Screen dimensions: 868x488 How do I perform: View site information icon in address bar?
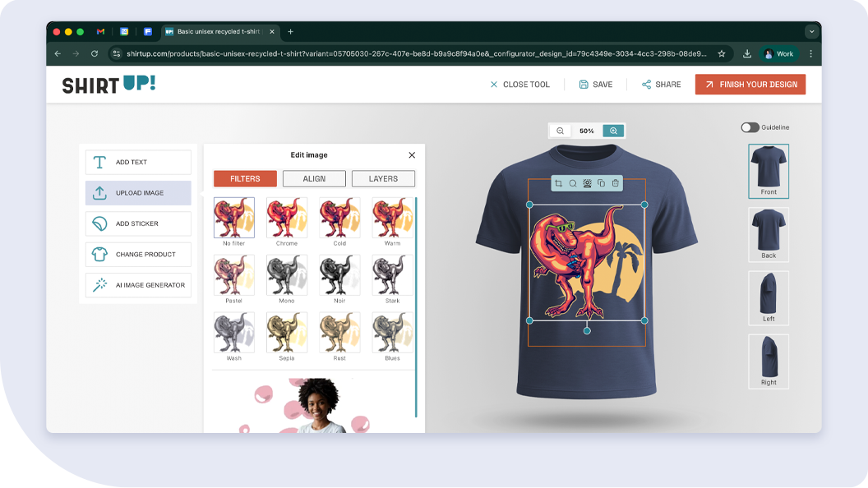pos(116,53)
